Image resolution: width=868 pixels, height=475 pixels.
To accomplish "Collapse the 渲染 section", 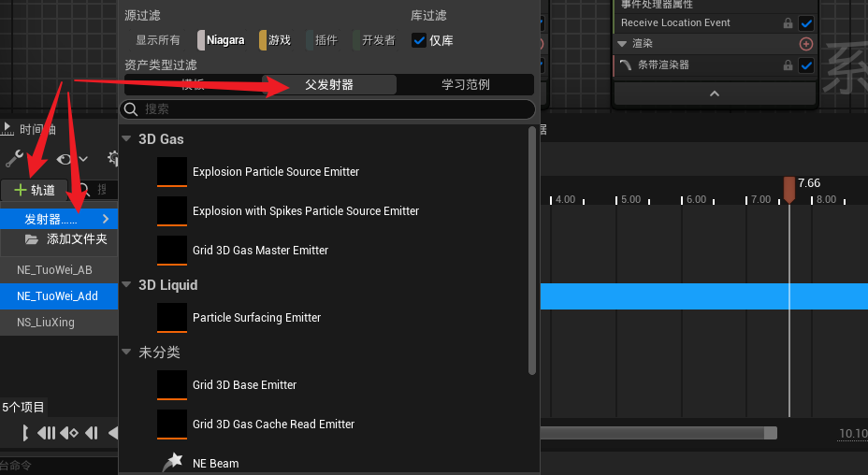I will pos(622,44).
